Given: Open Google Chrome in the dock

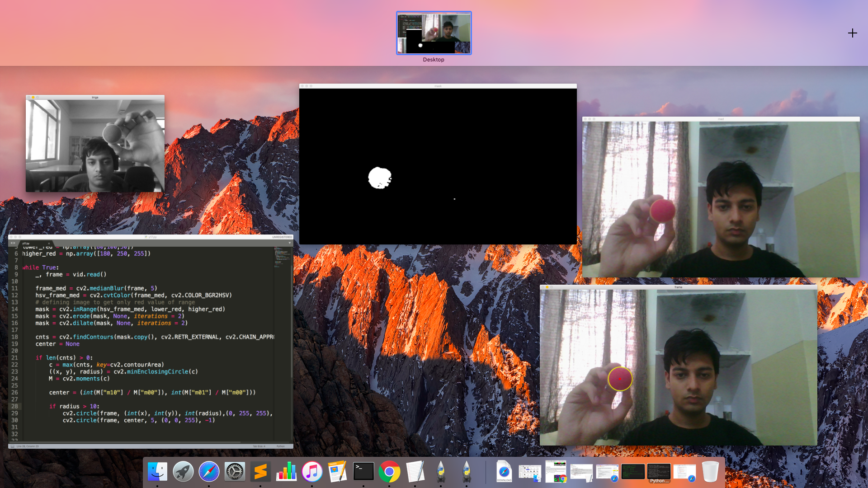Looking at the screenshot, I should click(389, 472).
